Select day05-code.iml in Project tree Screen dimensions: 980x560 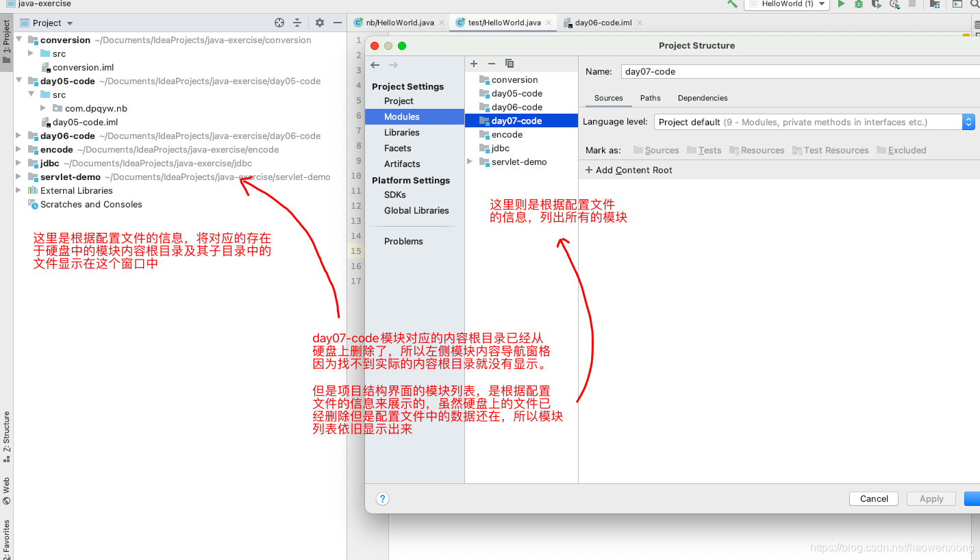click(x=79, y=122)
